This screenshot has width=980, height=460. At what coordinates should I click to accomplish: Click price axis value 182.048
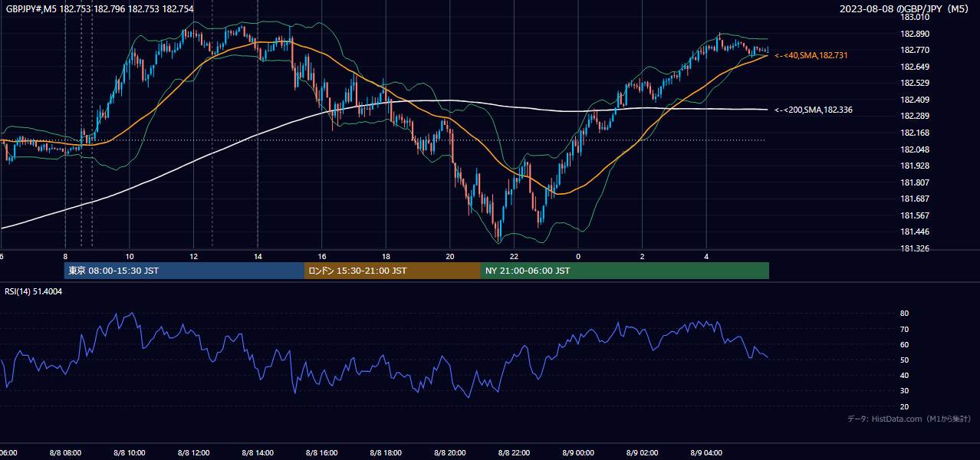click(x=915, y=149)
